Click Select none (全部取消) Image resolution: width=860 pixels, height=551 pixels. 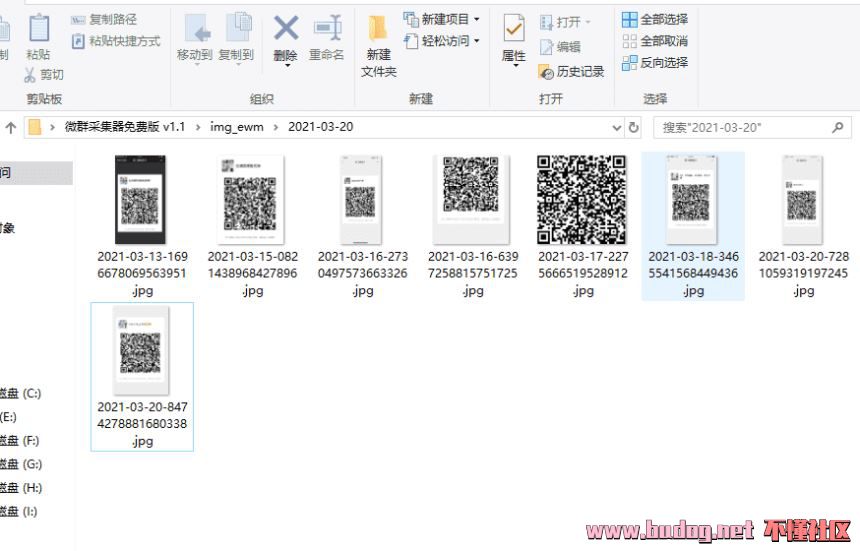(x=655, y=41)
